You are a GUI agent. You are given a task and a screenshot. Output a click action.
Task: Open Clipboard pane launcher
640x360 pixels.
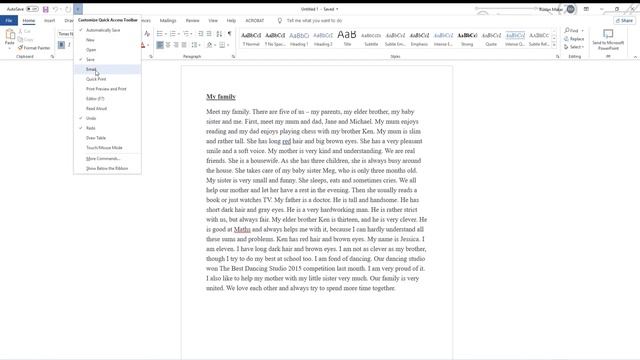[x=52, y=57]
